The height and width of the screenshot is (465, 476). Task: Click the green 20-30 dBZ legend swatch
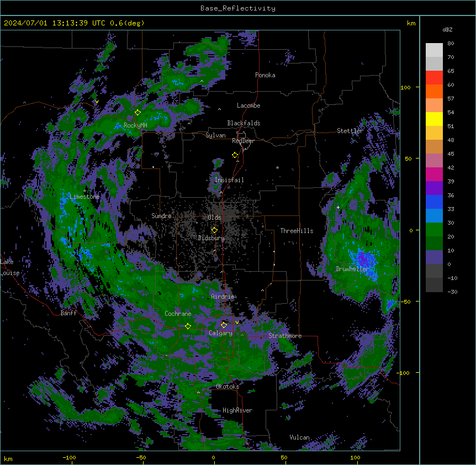[x=434, y=230]
